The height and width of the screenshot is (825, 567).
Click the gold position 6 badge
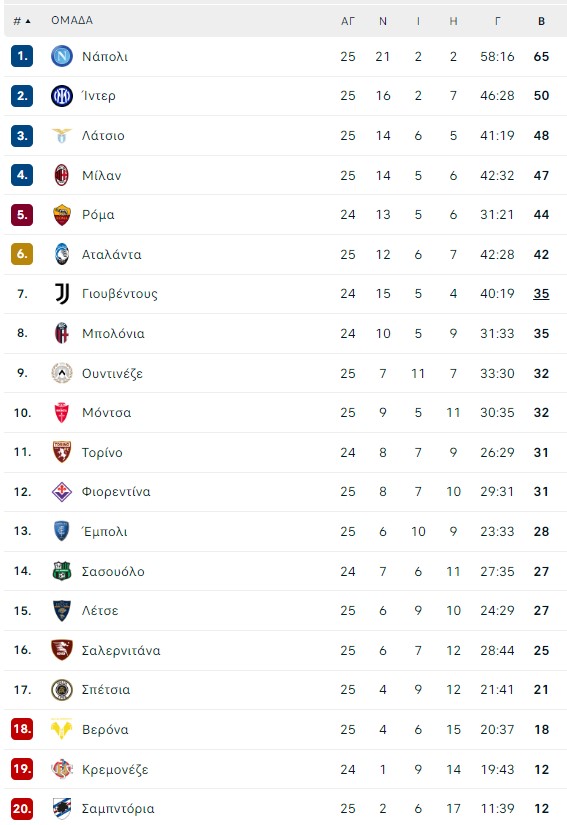pyautogui.click(x=22, y=254)
